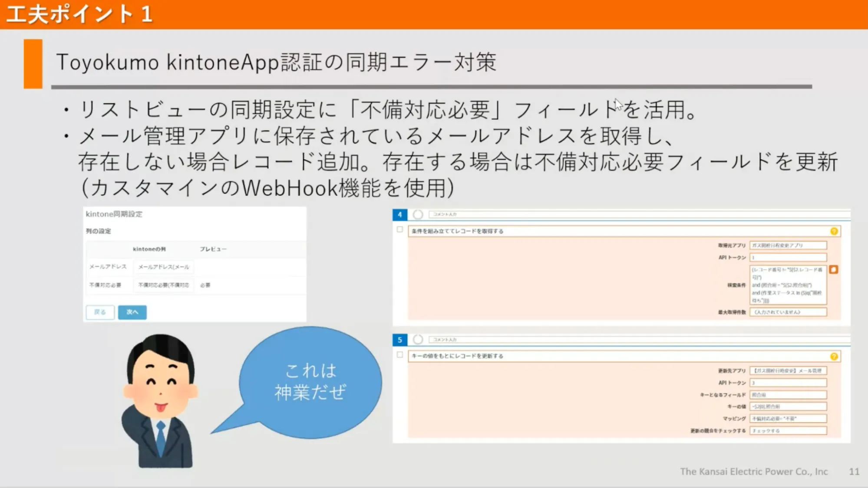
Task: Click the 次へ button
Action: point(132,312)
